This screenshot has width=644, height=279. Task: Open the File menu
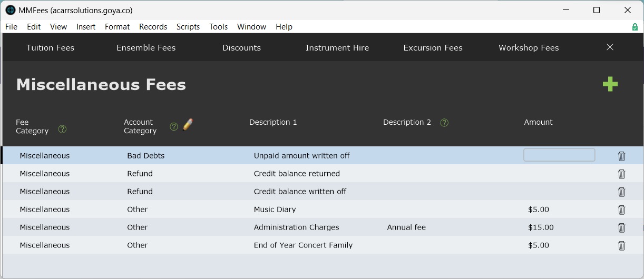pos(11,27)
